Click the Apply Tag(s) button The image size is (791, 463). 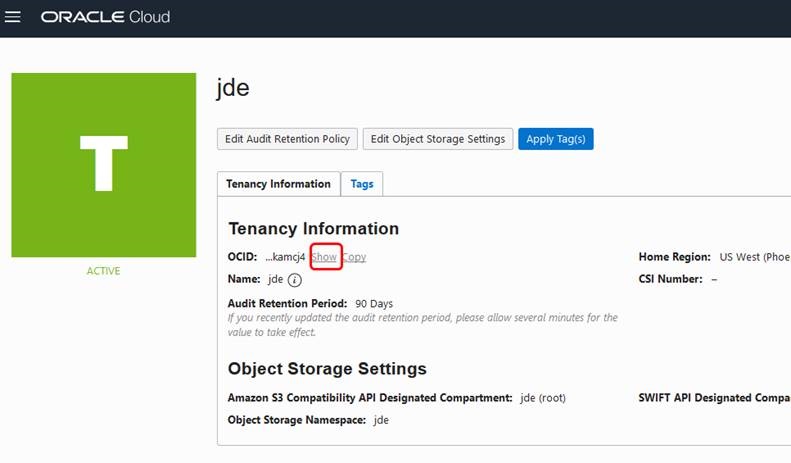tap(555, 139)
